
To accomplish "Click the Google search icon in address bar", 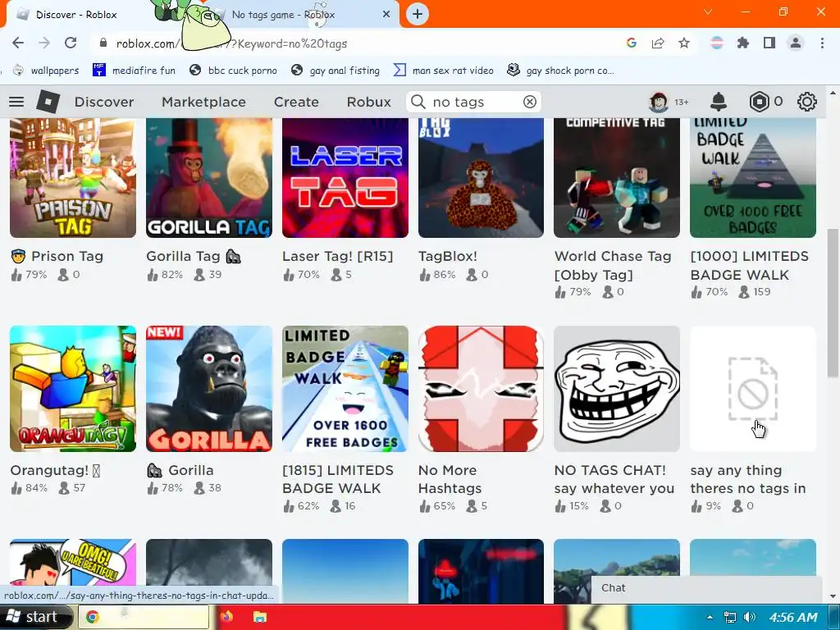I will [632, 43].
